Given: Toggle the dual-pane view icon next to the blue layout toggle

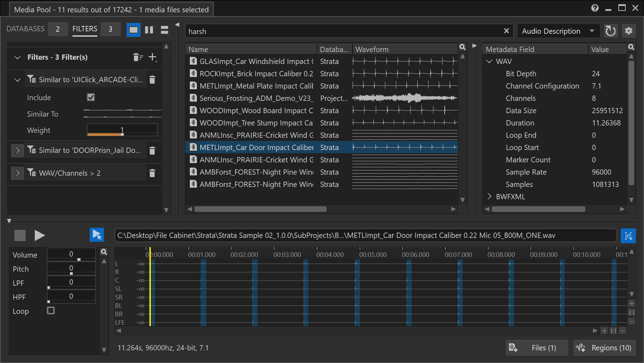Looking at the screenshot, I should click(149, 30).
